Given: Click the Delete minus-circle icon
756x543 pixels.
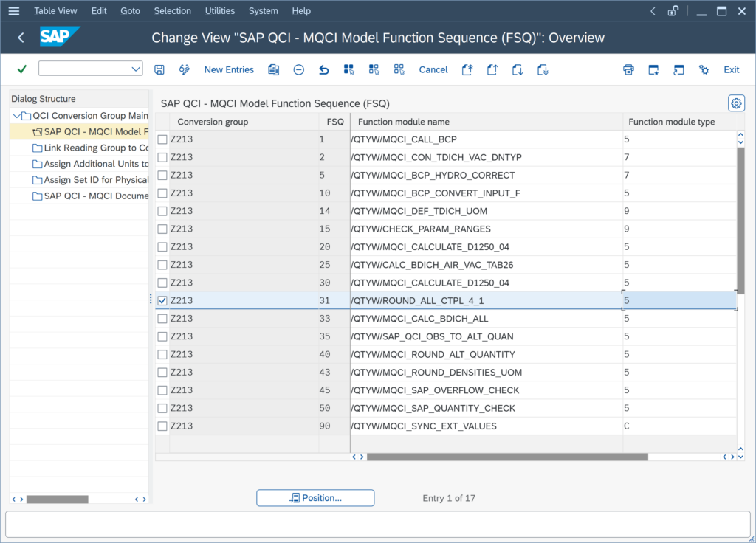Looking at the screenshot, I should click(x=299, y=69).
